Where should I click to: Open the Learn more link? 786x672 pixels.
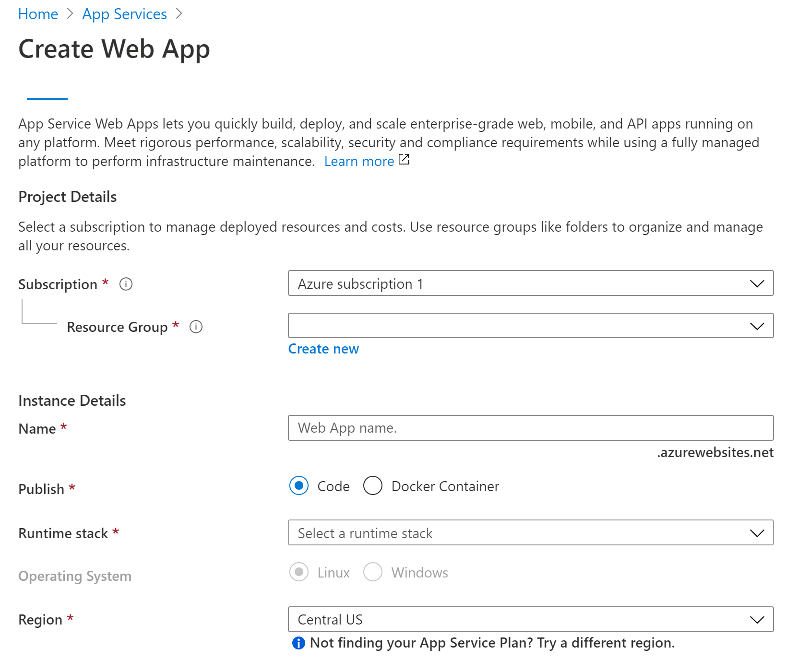click(359, 161)
